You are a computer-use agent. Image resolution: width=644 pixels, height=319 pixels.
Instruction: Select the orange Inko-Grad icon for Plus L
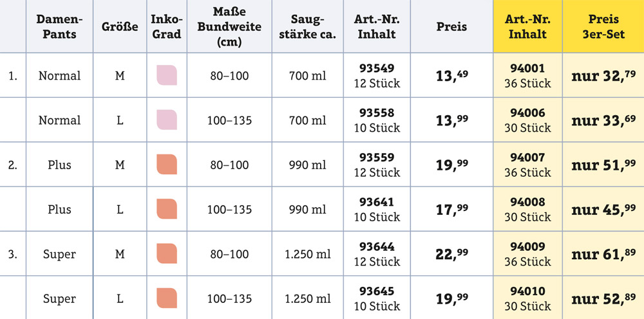(167, 209)
